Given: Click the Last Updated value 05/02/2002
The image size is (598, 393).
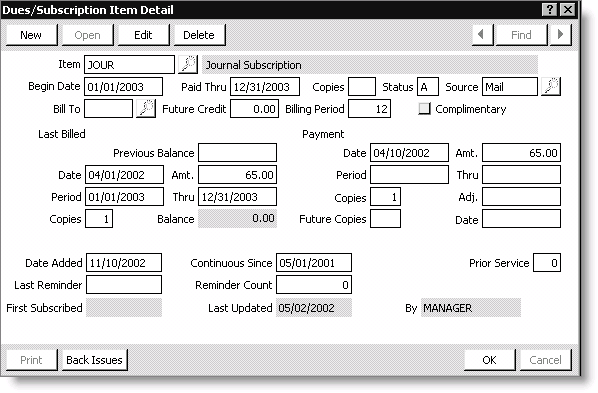Looking at the screenshot, I should [x=306, y=308].
